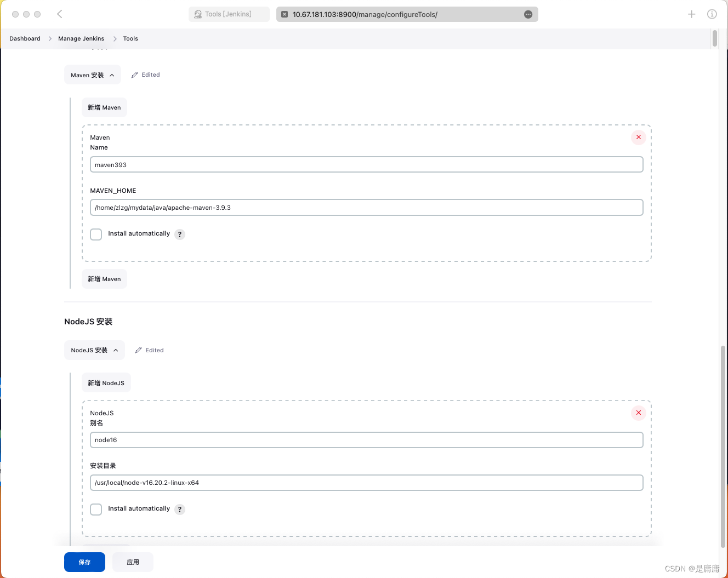Image resolution: width=728 pixels, height=578 pixels.
Task: Open the info icon at top right
Action: tap(712, 14)
